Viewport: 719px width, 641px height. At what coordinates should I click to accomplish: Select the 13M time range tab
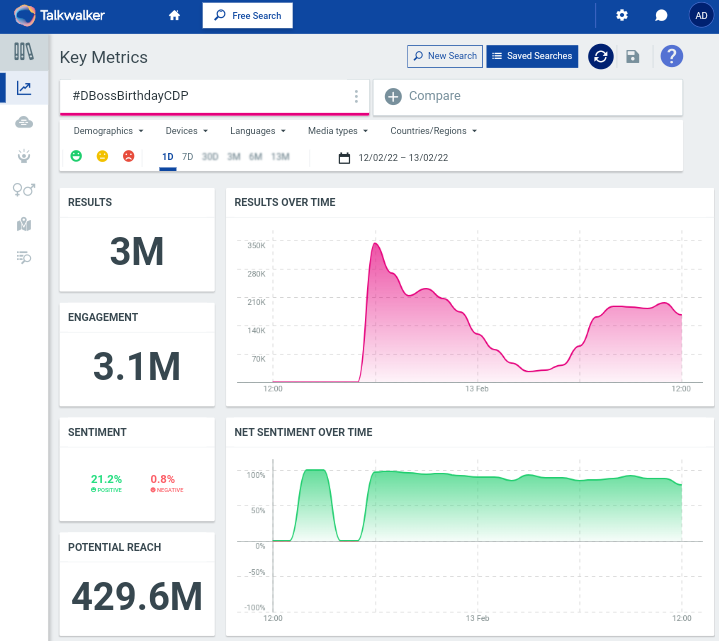coord(280,157)
